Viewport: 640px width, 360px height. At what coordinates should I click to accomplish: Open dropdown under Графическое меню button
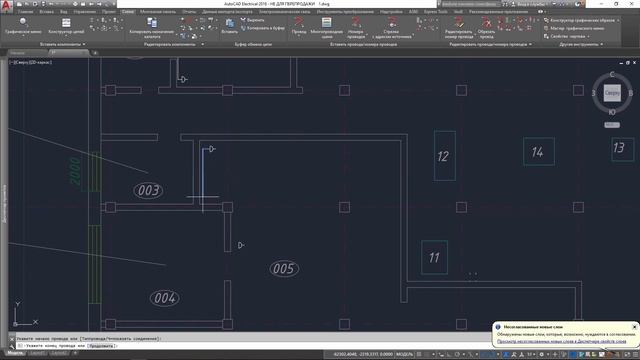click(23, 36)
